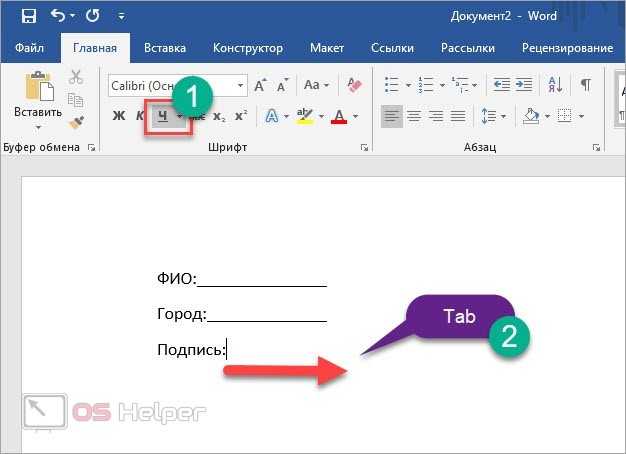The image size is (626, 454).
Task: Create a bulleted list
Action: (392, 85)
